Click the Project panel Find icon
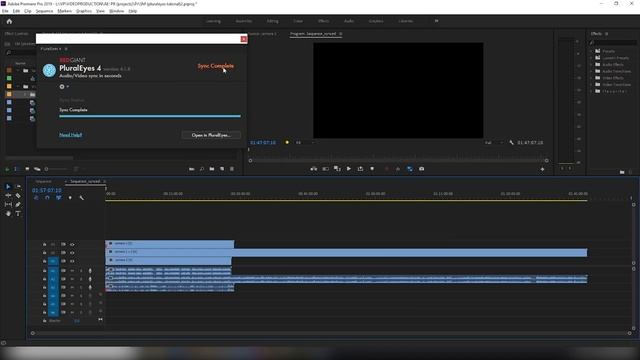Viewport: 640px width, 360px height. [x=202, y=169]
